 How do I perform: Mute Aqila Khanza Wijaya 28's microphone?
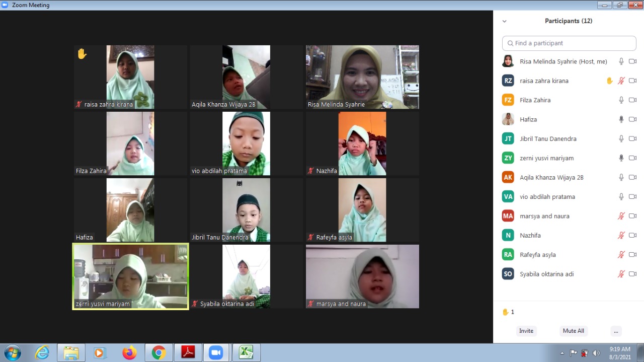click(x=621, y=177)
